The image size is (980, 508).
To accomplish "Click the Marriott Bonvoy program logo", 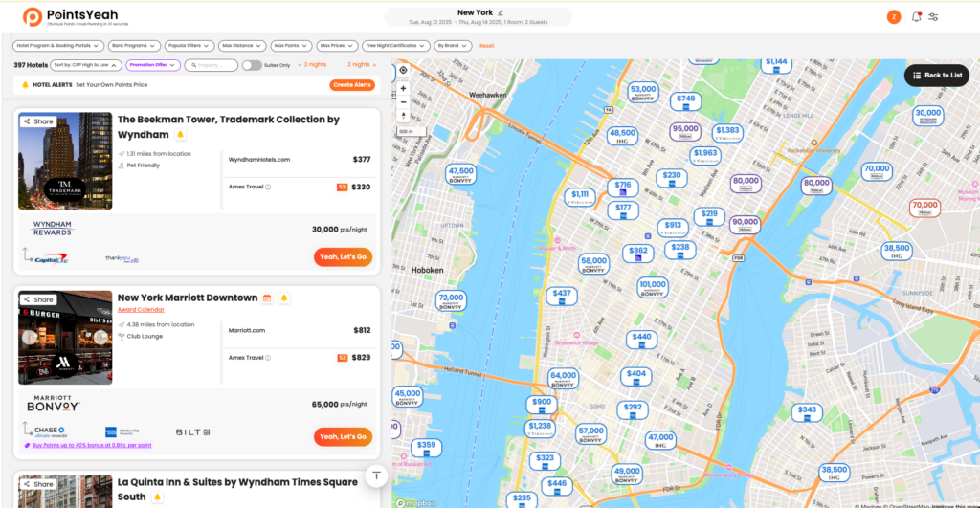I will [x=54, y=403].
